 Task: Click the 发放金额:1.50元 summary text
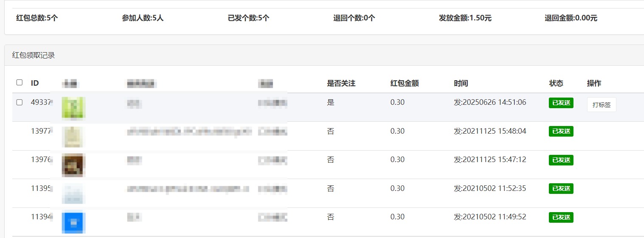[x=465, y=18]
